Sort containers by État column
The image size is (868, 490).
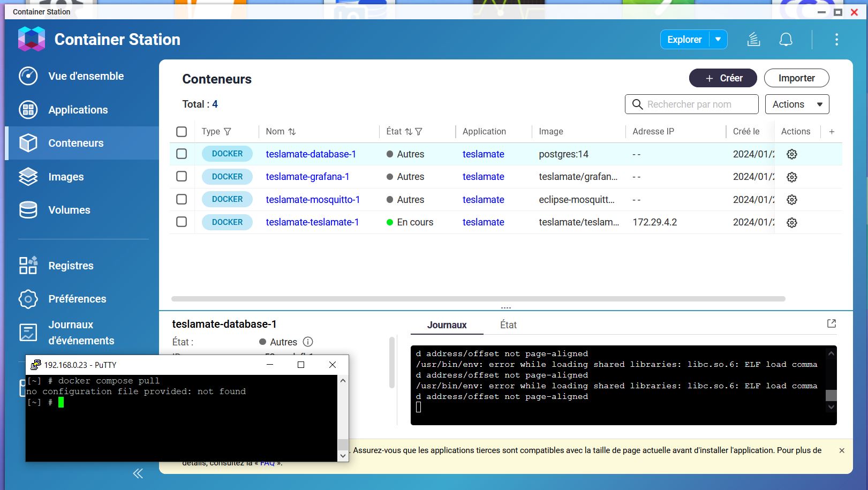(x=409, y=132)
